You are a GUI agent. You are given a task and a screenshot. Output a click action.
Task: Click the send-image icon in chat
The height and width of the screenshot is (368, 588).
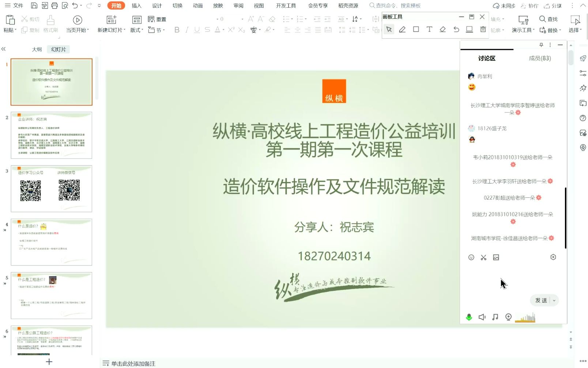(496, 257)
